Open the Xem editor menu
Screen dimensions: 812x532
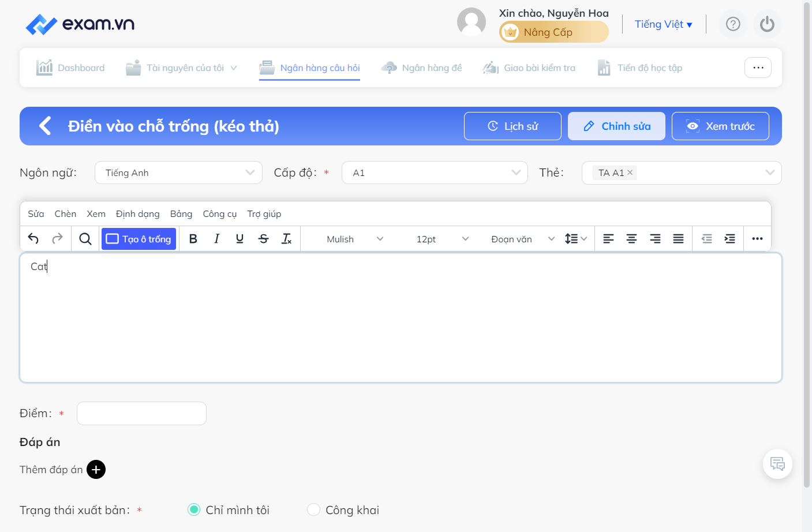96,214
